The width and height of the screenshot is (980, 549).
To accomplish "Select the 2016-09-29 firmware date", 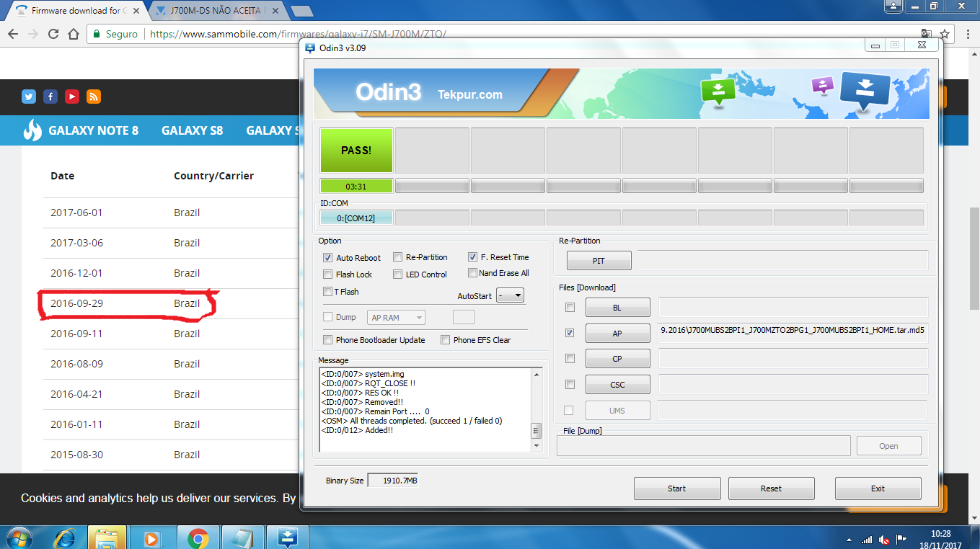I will [76, 303].
